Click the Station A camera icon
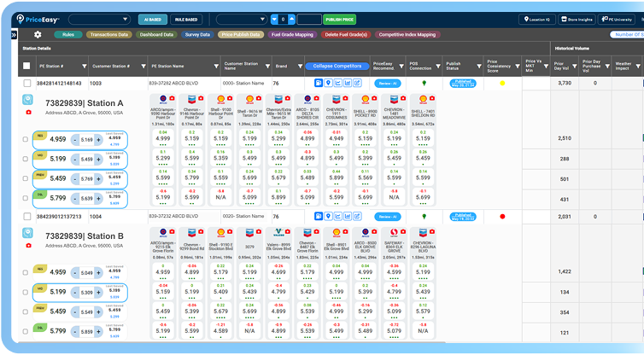This screenshot has width=644, height=355. coord(27,113)
